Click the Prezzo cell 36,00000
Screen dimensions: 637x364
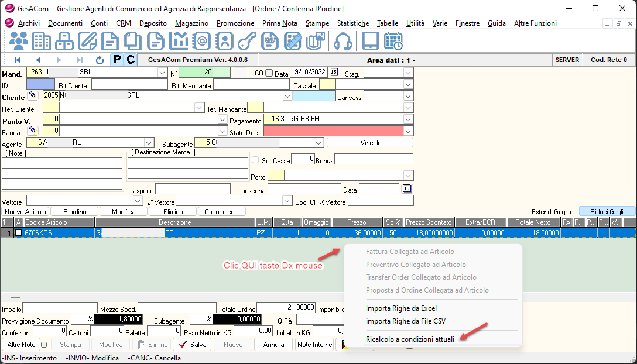357,233
